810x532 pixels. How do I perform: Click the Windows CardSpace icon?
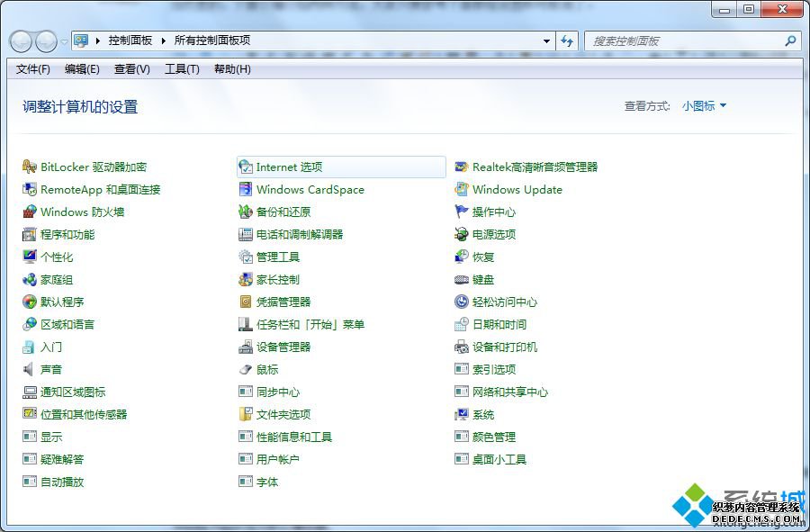(x=246, y=190)
